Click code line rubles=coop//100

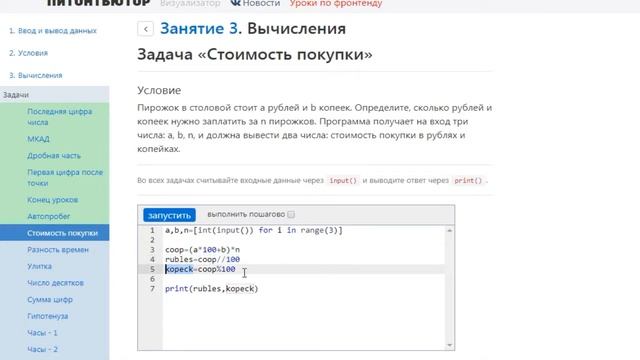coord(202,260)
